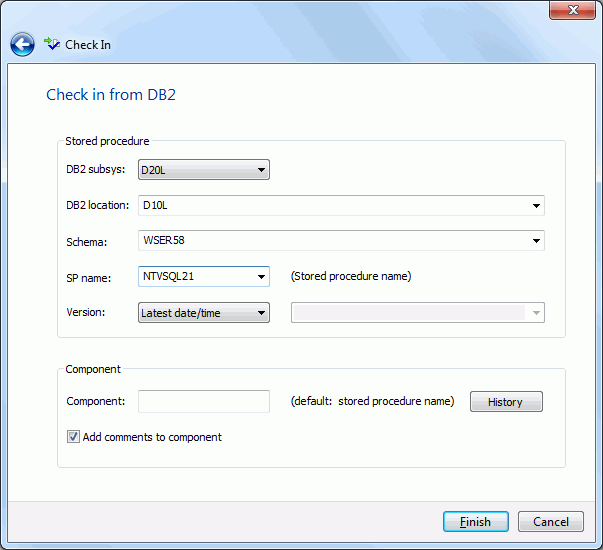Click the Stored procedure group label
603x550 pixels.
[107, 141]
